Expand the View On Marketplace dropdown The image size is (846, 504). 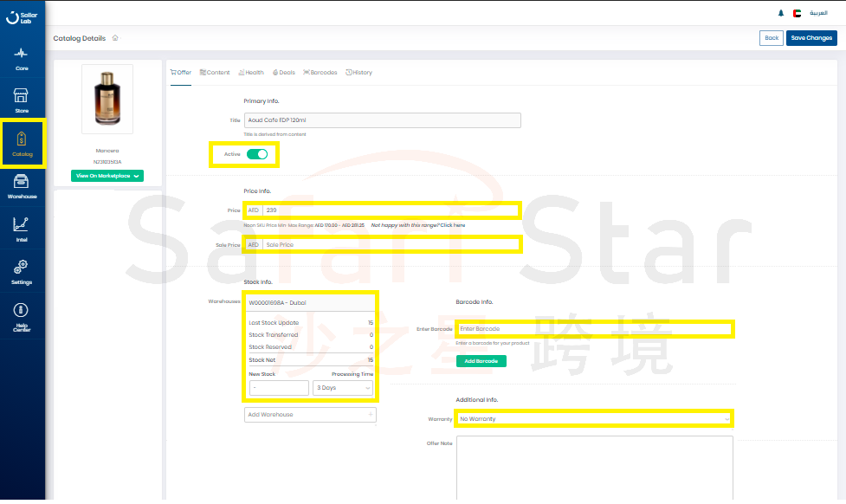click(107, 176)
